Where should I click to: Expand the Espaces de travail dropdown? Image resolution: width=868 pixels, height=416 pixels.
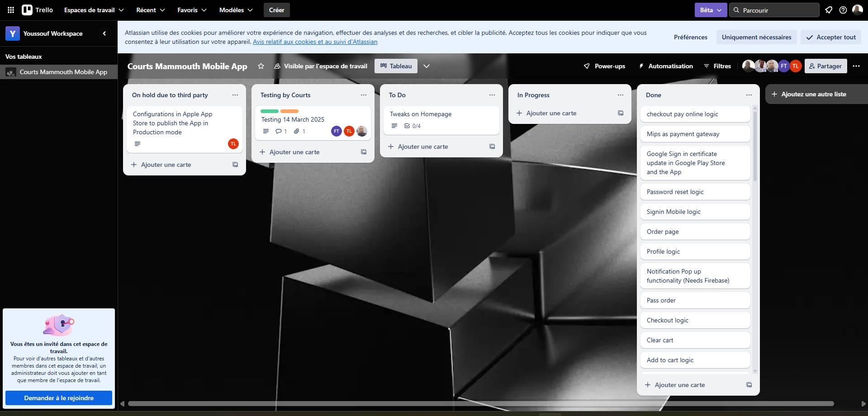tap(94, 10)
